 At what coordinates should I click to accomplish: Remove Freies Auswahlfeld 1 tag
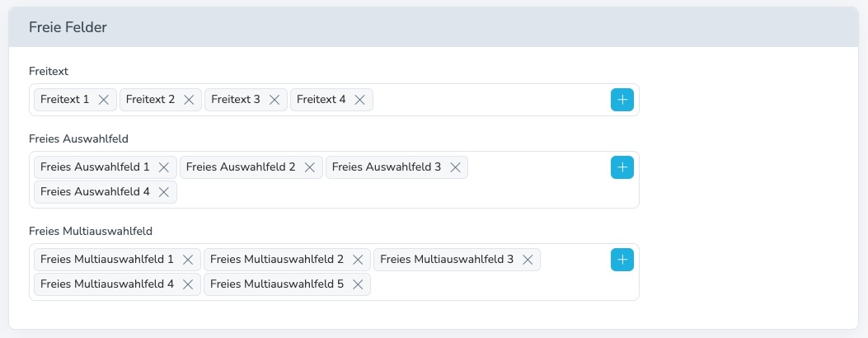163,167
